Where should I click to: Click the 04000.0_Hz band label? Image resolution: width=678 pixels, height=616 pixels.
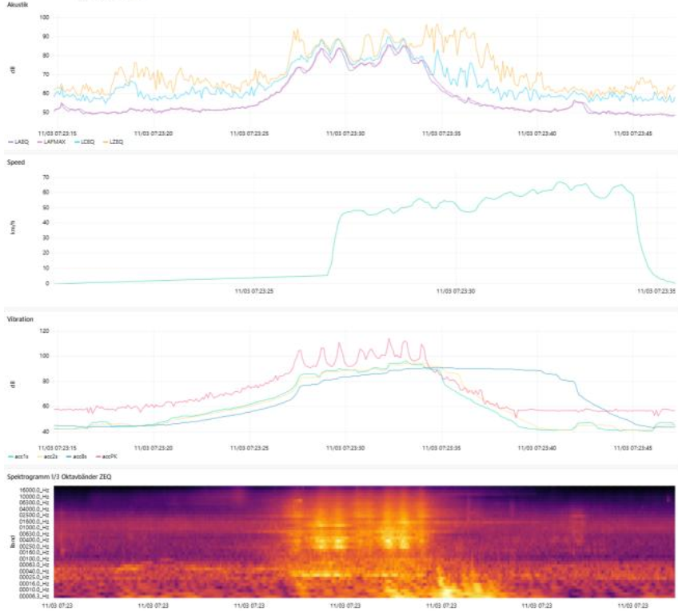pos(34,509)
